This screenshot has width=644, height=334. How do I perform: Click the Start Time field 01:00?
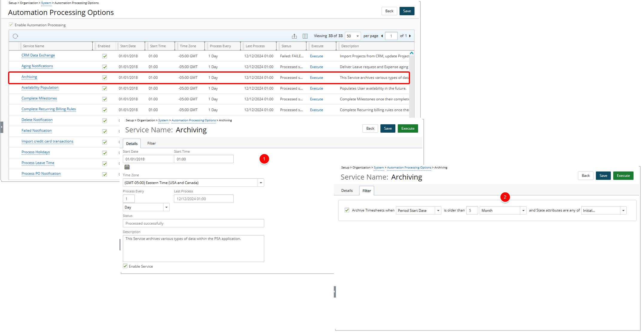point(204,159)
